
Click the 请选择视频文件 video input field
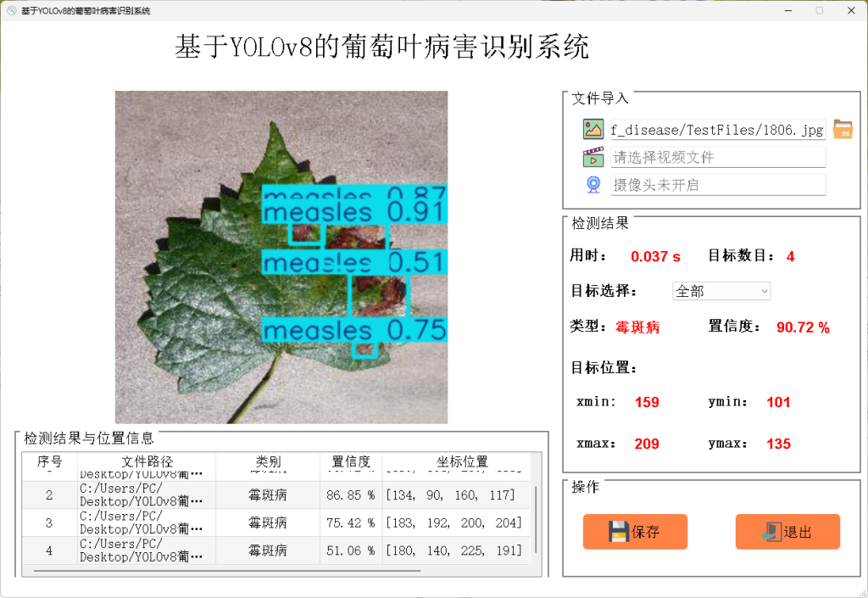coord(719,156)
